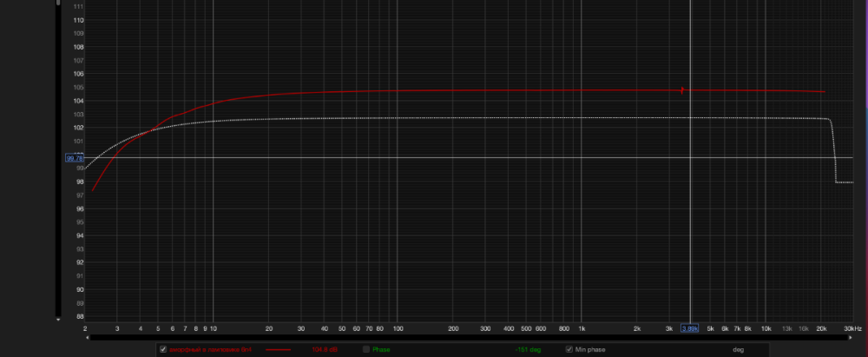Screen dimensions: 868x357
Task: Click the red measurement name in legend
Action: (210, 349)
